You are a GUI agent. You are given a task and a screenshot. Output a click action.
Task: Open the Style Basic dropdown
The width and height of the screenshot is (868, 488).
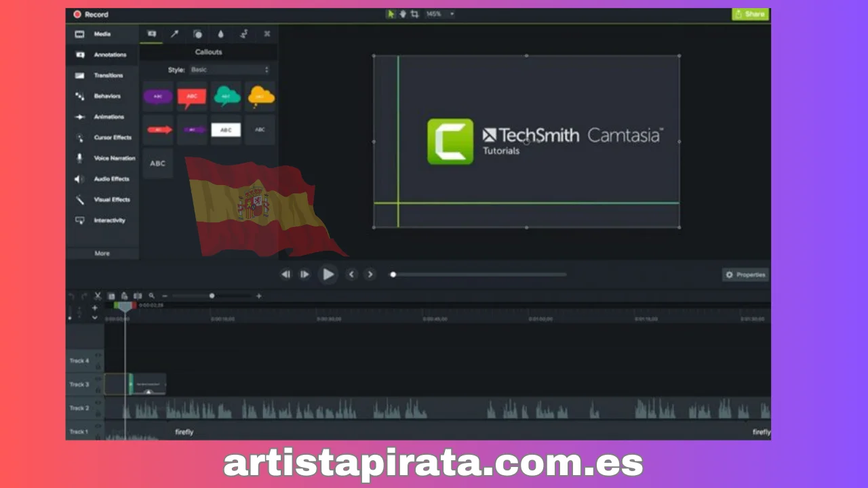tap(230, 70)
